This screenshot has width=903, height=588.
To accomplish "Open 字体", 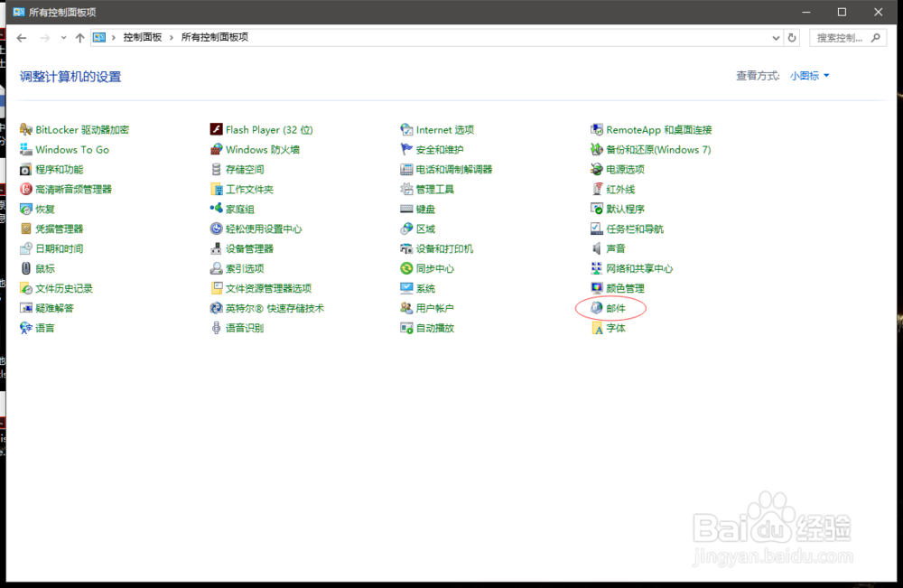I will click(618, 327).
